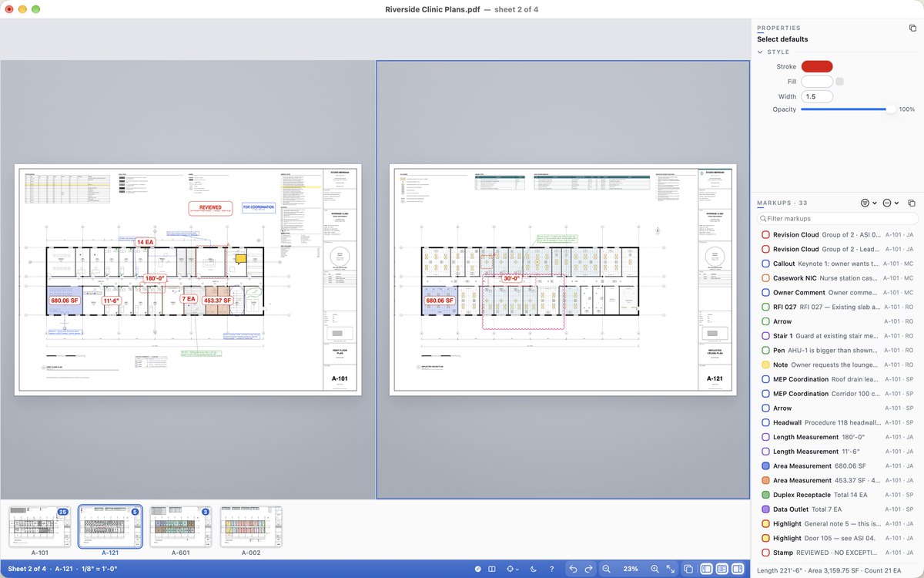Viewport: 924px width, 578px height.
Task: Click the Duplex Receptacle green count icon
Action: click(765, 495)
